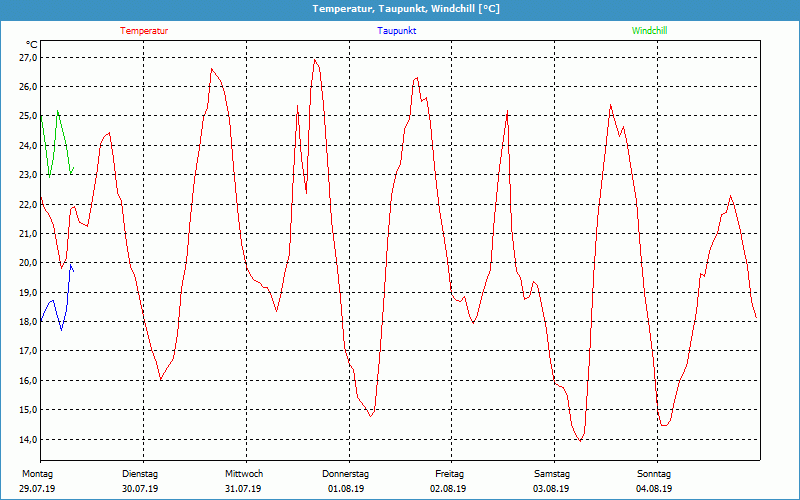Click the 23,0 axis value
Viewport: 800px width, 500px height.
(29, 175)
